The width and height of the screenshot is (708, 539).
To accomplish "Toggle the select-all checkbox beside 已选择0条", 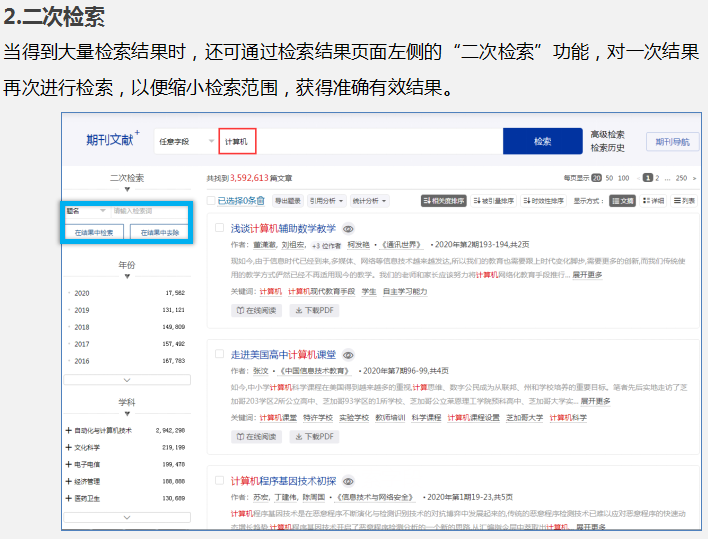I will point(211,200).
